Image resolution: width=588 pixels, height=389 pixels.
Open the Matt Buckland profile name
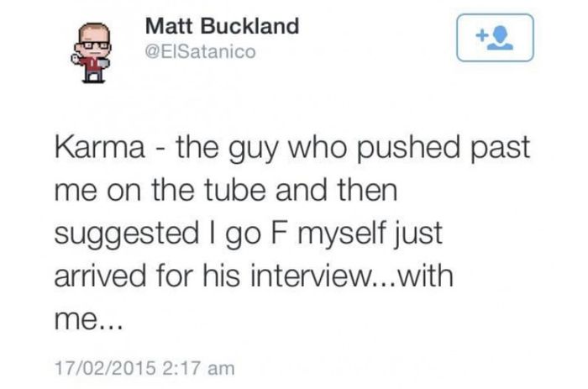(222, 26)
